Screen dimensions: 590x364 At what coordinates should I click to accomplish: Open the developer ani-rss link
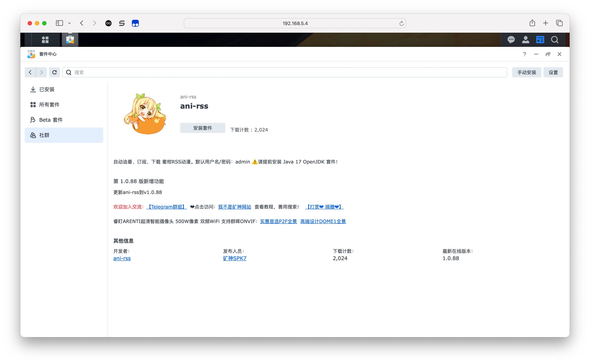(x=122, y=258)
